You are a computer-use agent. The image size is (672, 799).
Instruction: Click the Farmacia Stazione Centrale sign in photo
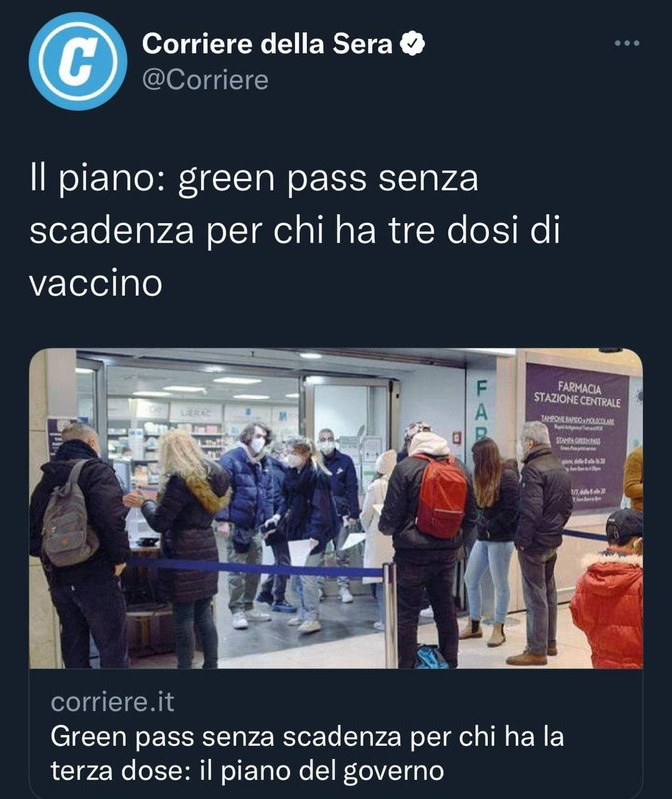point(577,395)
